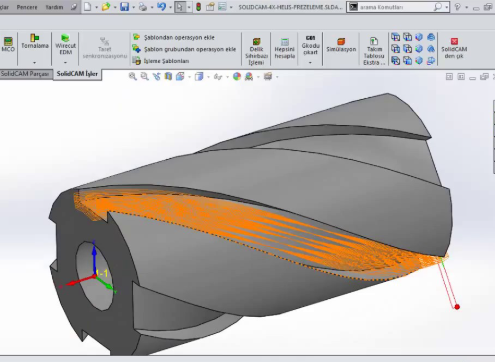The image size is (495, 362).
Task: Open the Pencere menu
Action: [x=27, y=7]
